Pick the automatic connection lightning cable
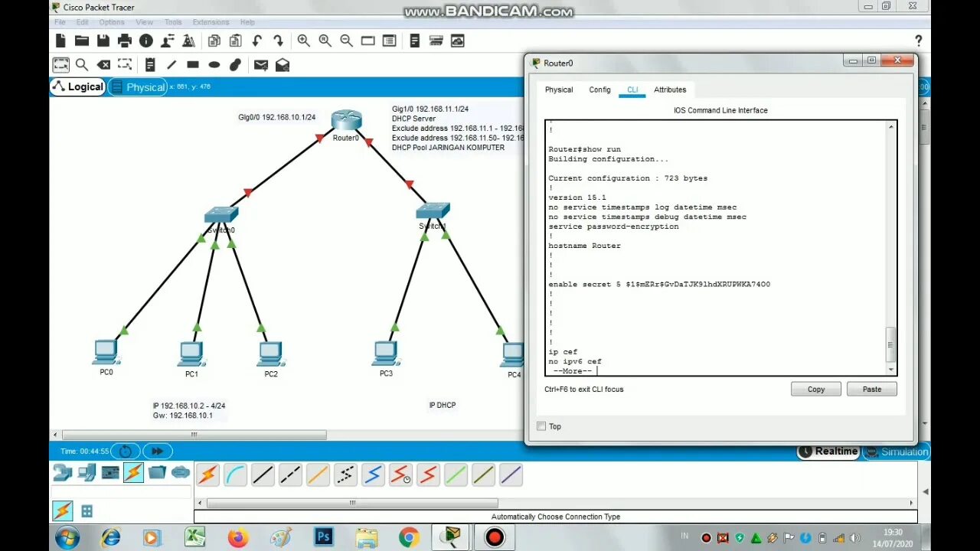Image resolution: width=980 pixels, height=551 pixels. click(207, 475)
